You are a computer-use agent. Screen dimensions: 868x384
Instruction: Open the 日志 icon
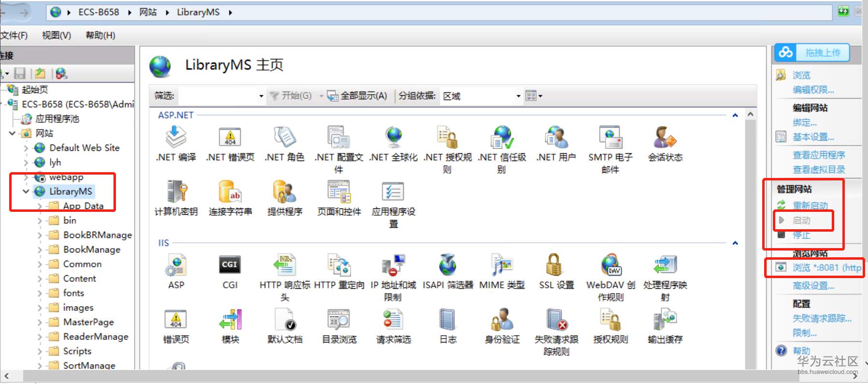pyautogui.click(x=447, y=320)
